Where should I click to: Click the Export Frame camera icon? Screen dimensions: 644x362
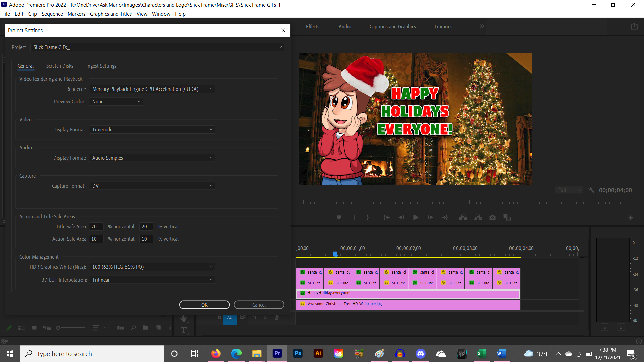point(492,217)
